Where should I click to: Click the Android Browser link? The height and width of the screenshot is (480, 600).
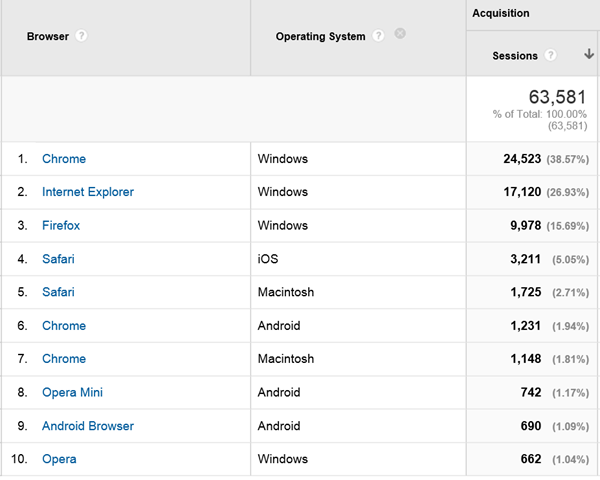click(x=88, y=426)
